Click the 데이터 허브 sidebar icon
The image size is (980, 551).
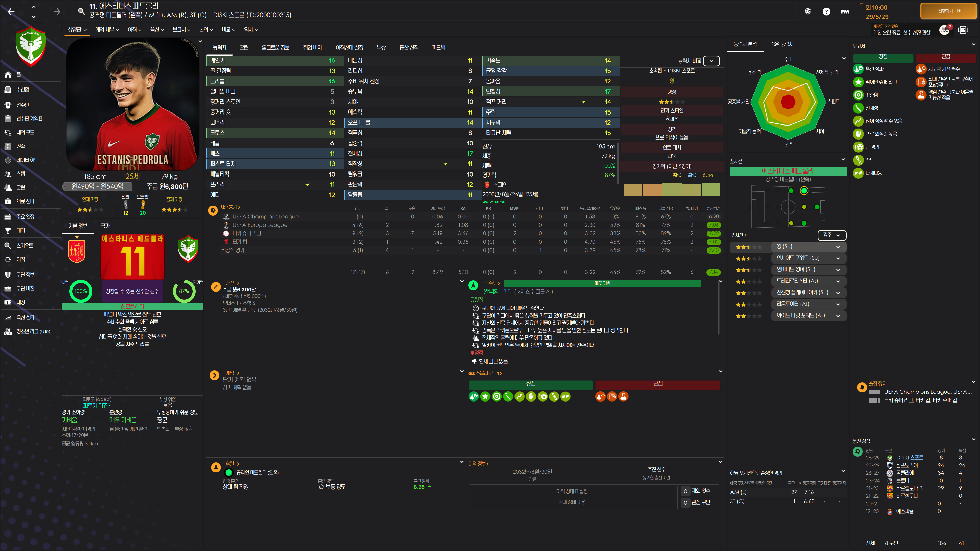point(8,160)
